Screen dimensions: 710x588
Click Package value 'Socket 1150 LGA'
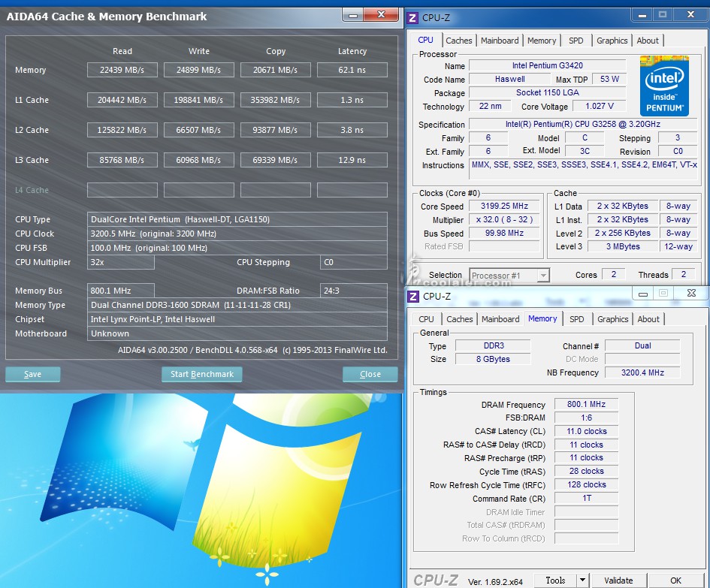pos(548,93)
